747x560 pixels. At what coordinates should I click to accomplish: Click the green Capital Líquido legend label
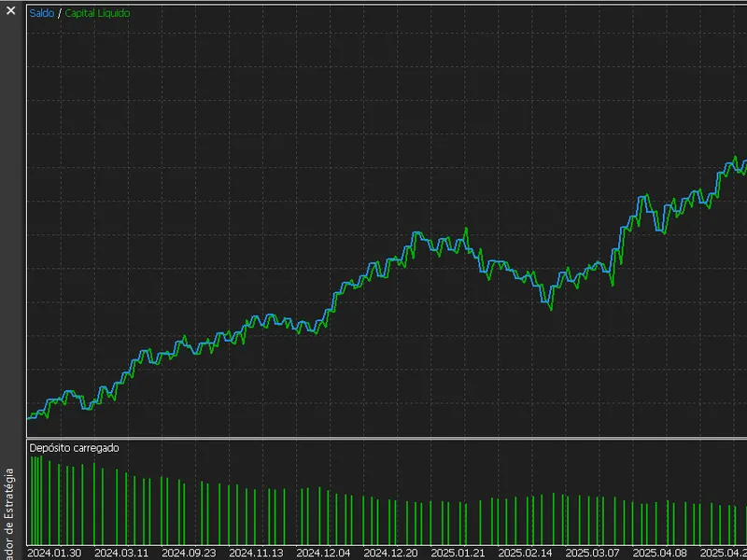point(97,13)
